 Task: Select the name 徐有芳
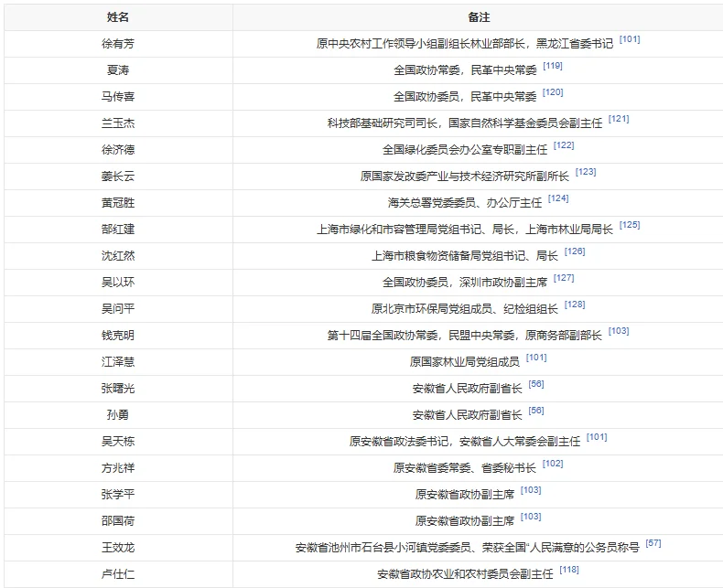pyautogui.click(x=118, y=44)
